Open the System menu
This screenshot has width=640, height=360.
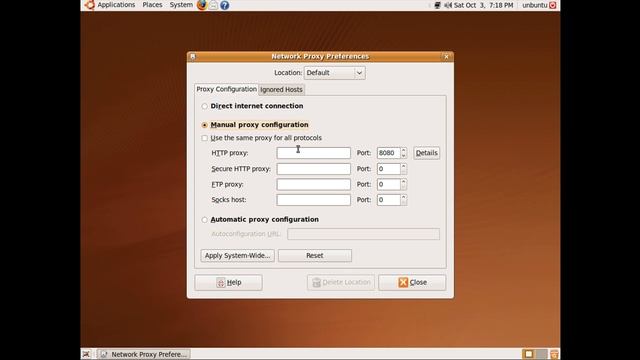(x=181, y=5)
